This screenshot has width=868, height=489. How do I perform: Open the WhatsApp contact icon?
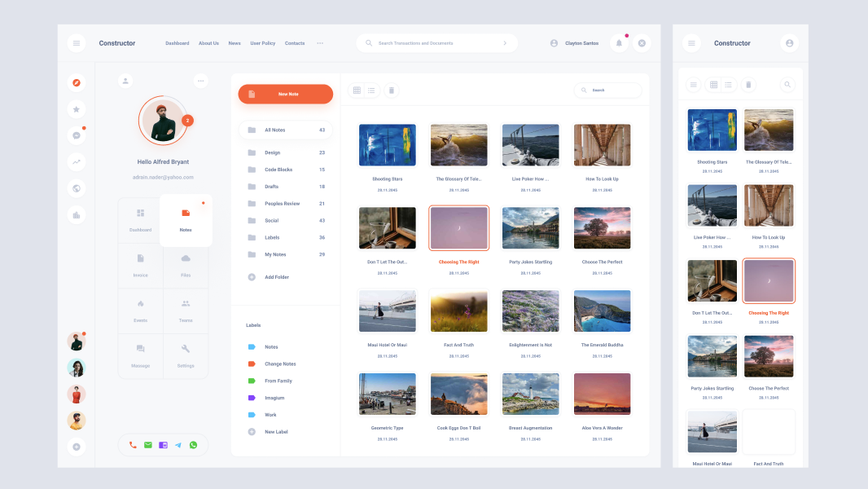pyautogui.click(x=193, y=445)
